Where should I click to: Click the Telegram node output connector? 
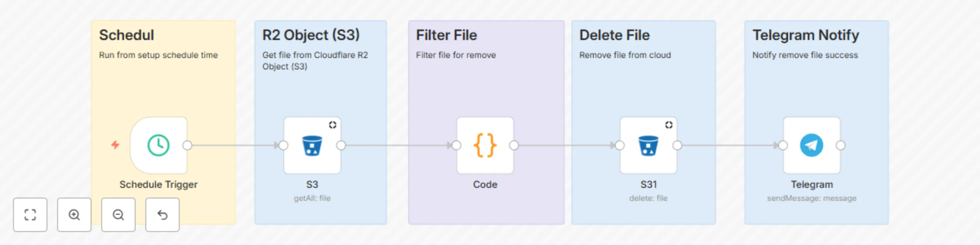coord(841,145)
